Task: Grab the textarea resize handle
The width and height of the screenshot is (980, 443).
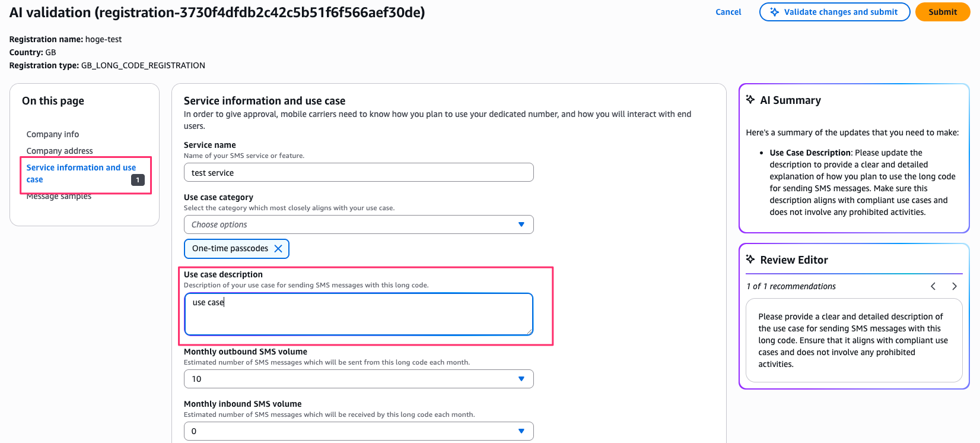Action: (x=529, y=332)
